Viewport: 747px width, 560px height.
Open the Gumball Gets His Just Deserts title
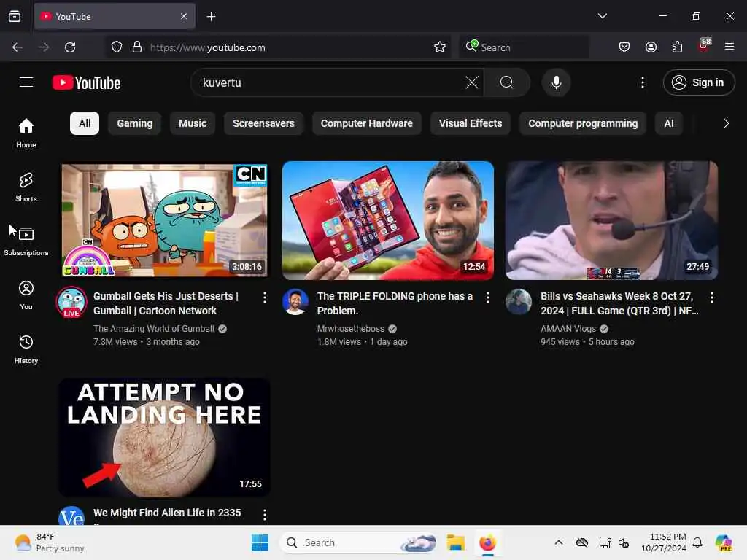tap(166, 303)
